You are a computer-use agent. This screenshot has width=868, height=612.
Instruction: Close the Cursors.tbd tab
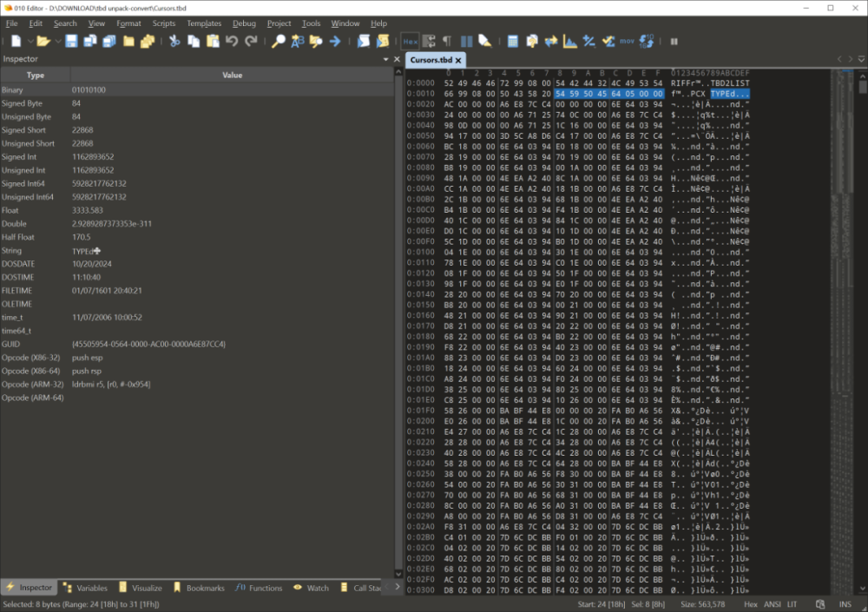(458, 61)
